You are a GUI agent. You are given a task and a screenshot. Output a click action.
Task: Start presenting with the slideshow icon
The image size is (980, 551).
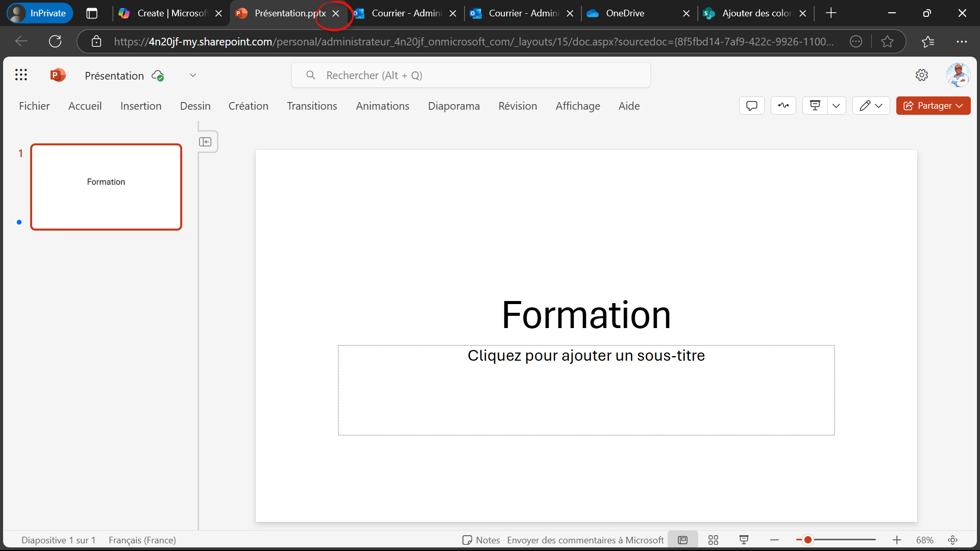pyautogui.click(x=815, y=106)
